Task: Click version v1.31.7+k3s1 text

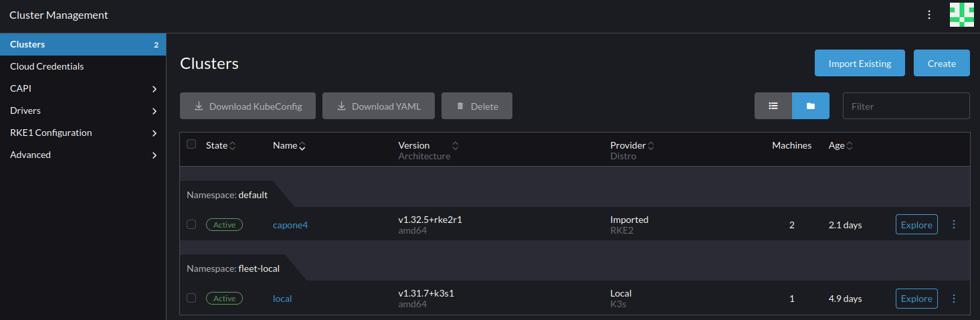Action: click(x=426, y=293)
